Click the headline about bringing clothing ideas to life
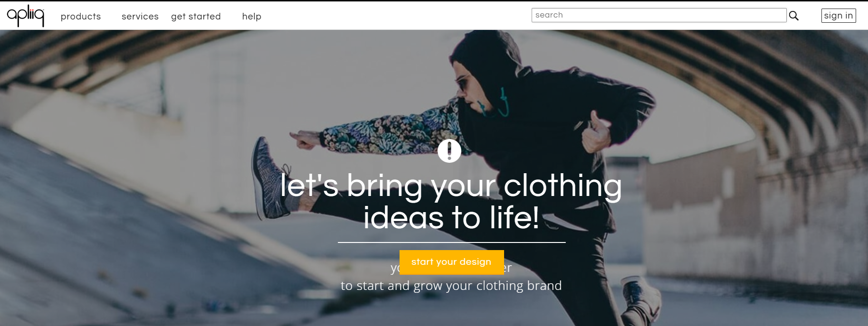The image size is (868, 326). pos(451,201)
